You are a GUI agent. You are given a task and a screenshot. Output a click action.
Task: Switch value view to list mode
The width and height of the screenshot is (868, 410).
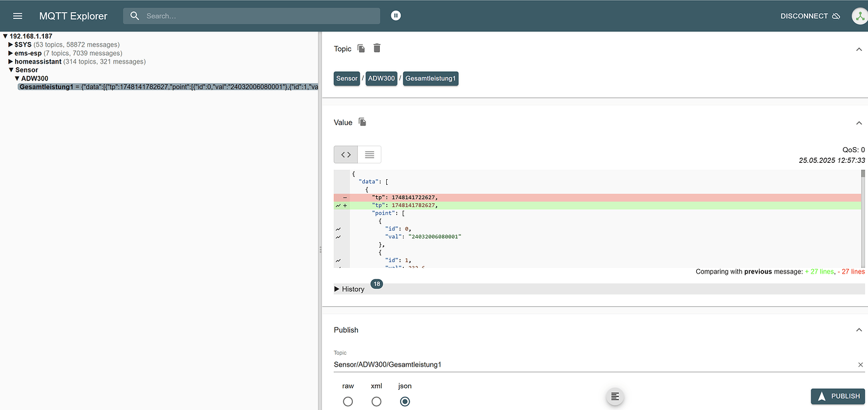point(369,154)
